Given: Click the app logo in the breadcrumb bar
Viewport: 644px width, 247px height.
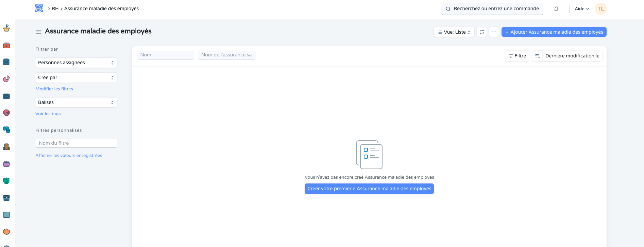Looking at the screenshot, I should (39, 8).
